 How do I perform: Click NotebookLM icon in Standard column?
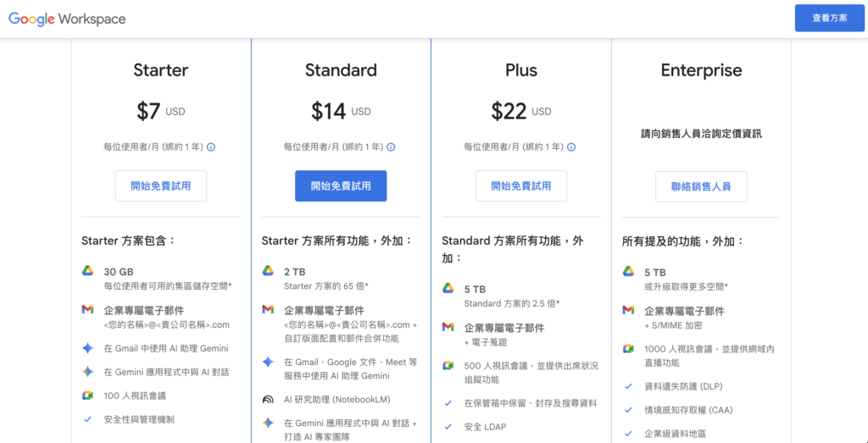pyautogui.click(x=268, y=399)
